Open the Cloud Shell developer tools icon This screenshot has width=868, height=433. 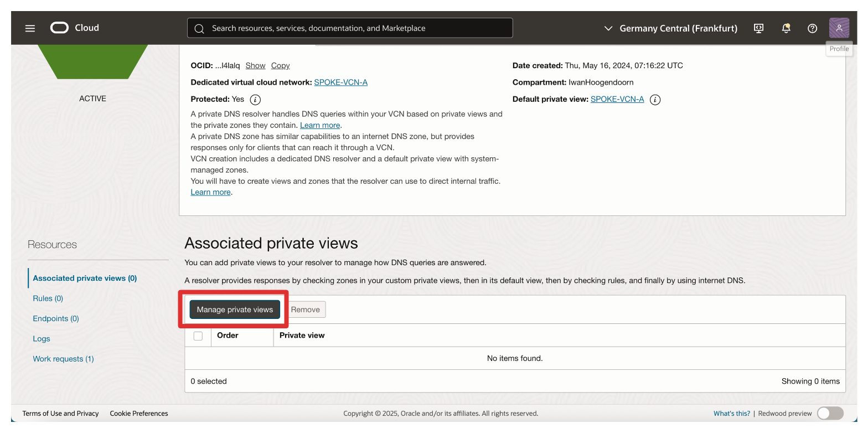pos(759,28)
